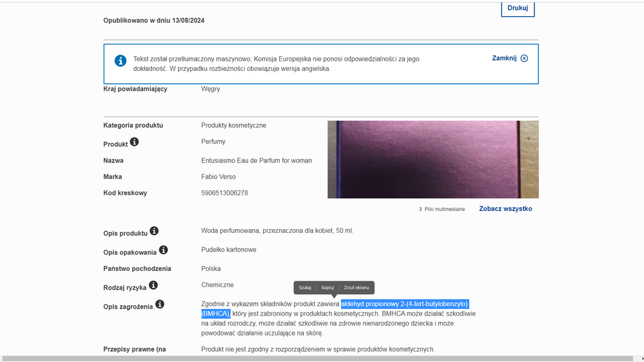Open info icon next to Opis opakowania

coord(163,250)
